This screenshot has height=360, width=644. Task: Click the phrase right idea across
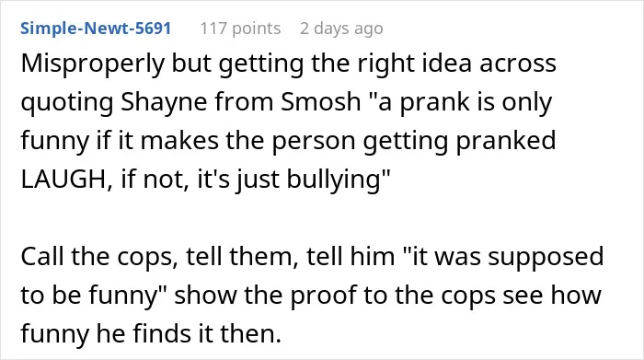(456, 64)
